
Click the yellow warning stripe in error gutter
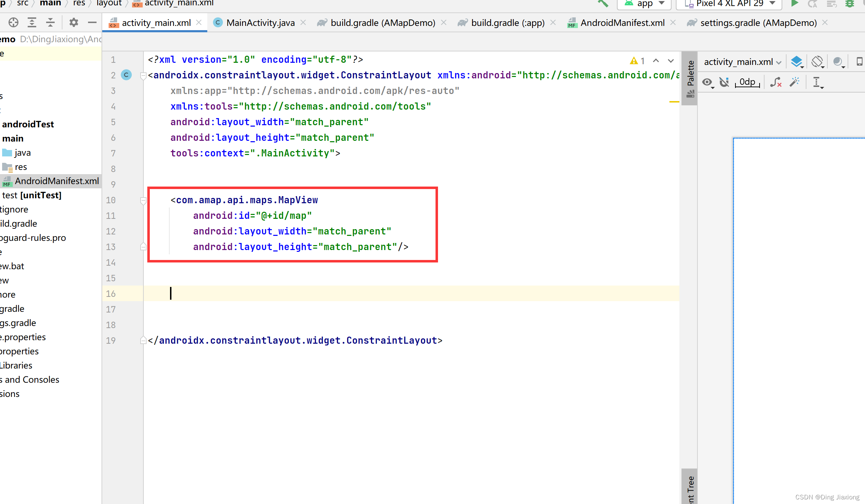coord(674,102)
